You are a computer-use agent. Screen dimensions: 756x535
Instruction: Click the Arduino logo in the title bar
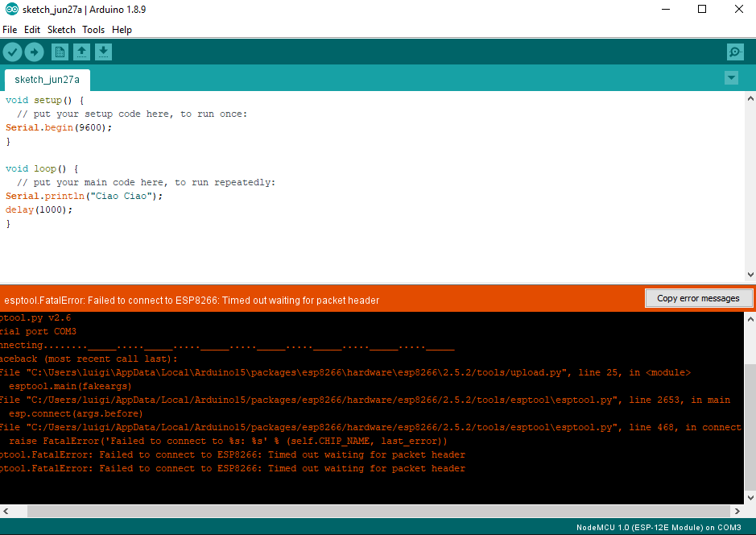pos(11,9)
